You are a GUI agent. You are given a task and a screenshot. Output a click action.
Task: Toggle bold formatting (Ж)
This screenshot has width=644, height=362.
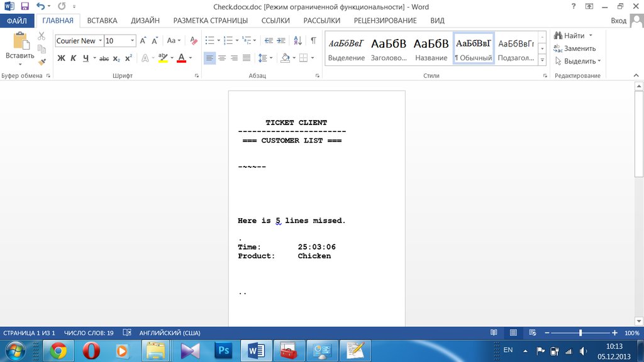pyautogui.click(x=61, y=58)
